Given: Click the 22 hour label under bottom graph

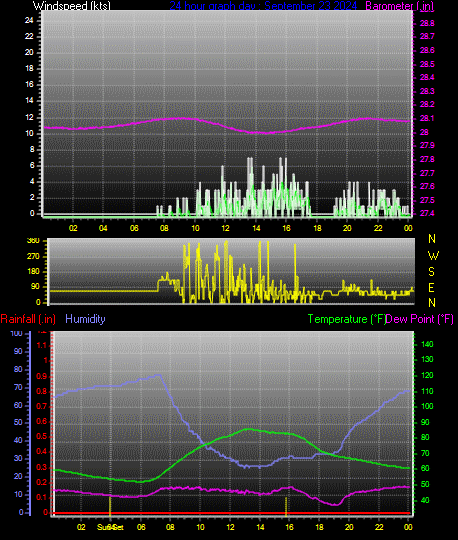Looking at the screenshot, I should point(379,527).
